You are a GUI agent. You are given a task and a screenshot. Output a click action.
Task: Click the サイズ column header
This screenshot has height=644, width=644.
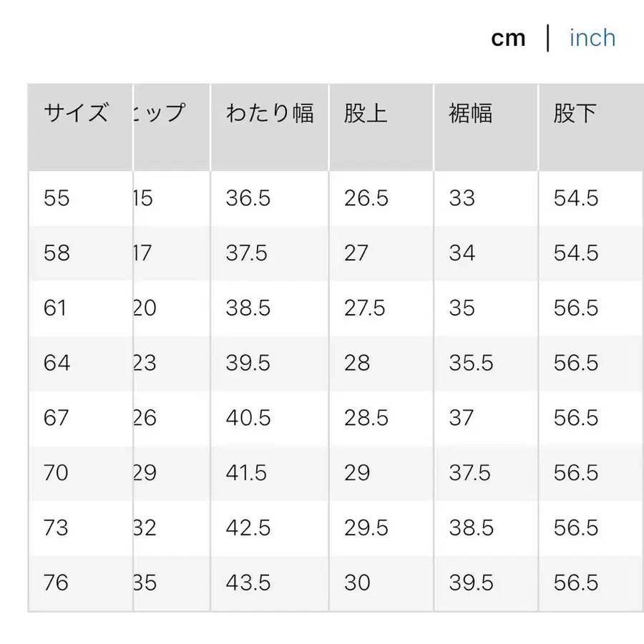pos(77,112)
